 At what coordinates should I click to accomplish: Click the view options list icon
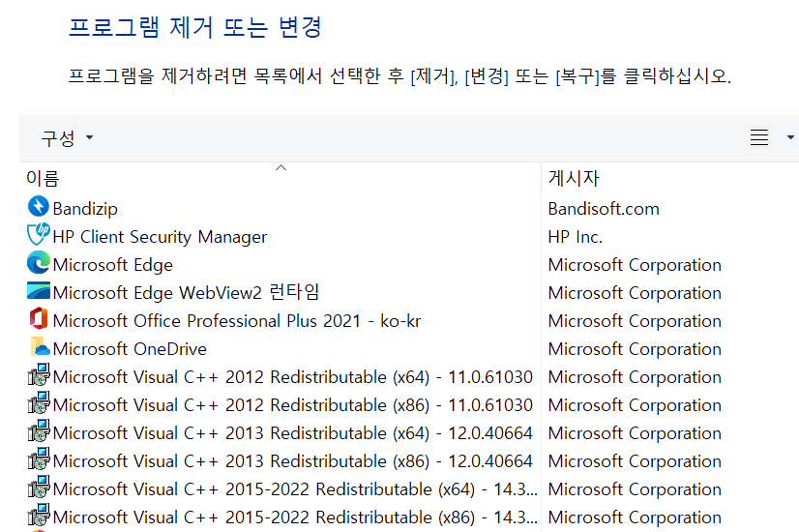click(x=758, y=137)
